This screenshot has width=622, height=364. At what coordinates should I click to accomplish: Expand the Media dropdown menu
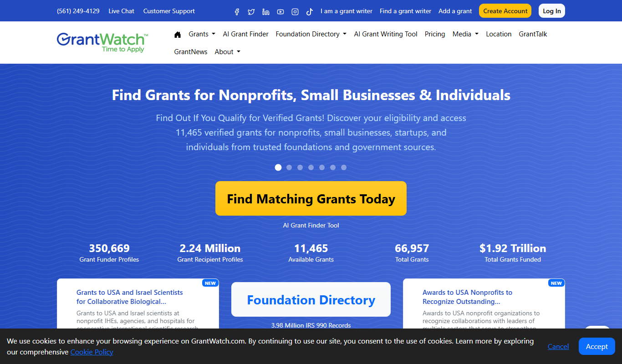click(465, 34)
